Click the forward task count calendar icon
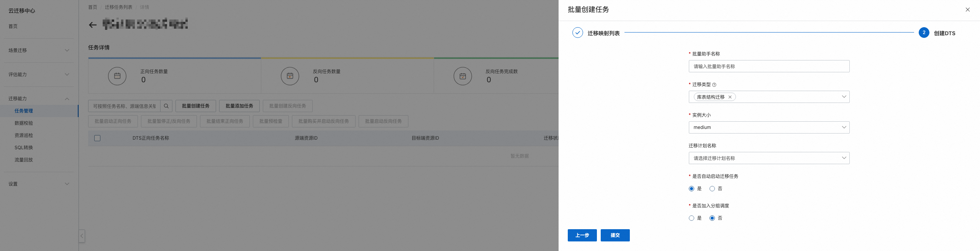The height and width of the screenshot is (251, 980). point(117,76)
